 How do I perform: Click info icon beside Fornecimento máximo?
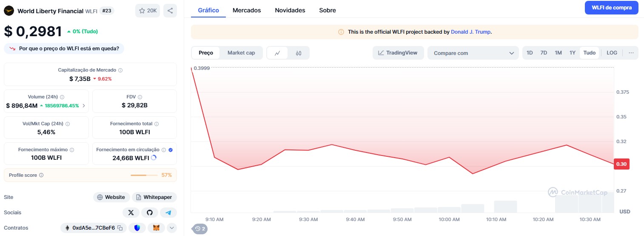[71, 150]
